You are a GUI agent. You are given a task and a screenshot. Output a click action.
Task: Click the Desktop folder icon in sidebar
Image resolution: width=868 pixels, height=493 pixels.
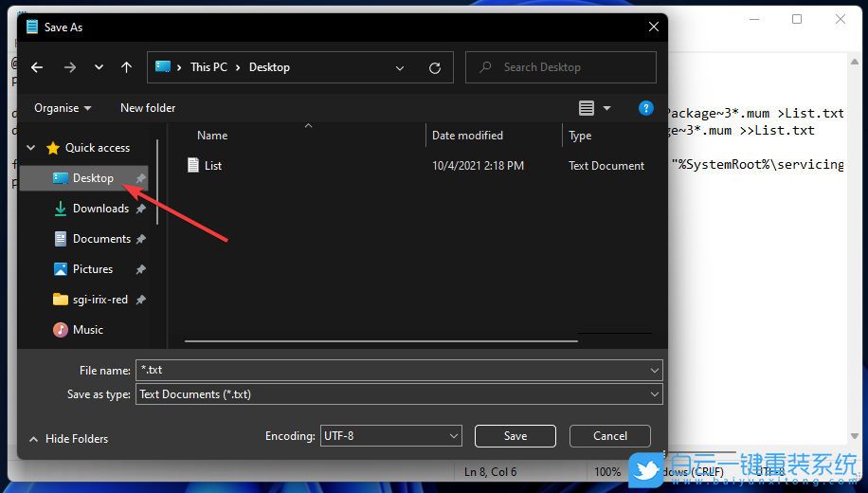pos(61,178)
